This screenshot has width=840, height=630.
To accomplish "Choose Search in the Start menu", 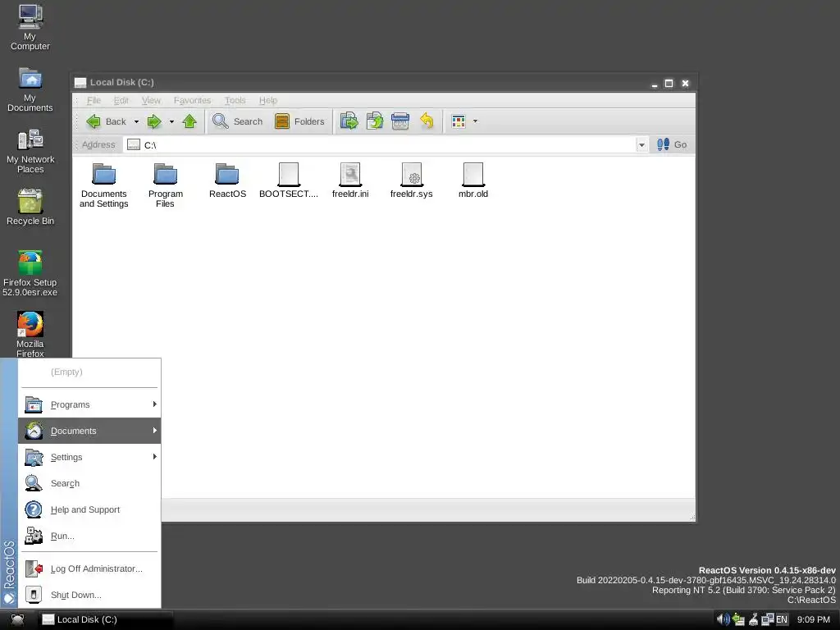I will 89,483.
